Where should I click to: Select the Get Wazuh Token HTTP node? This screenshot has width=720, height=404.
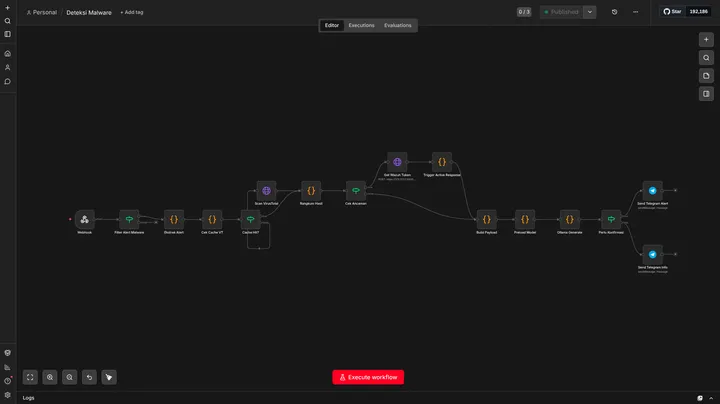click(397, 162)
